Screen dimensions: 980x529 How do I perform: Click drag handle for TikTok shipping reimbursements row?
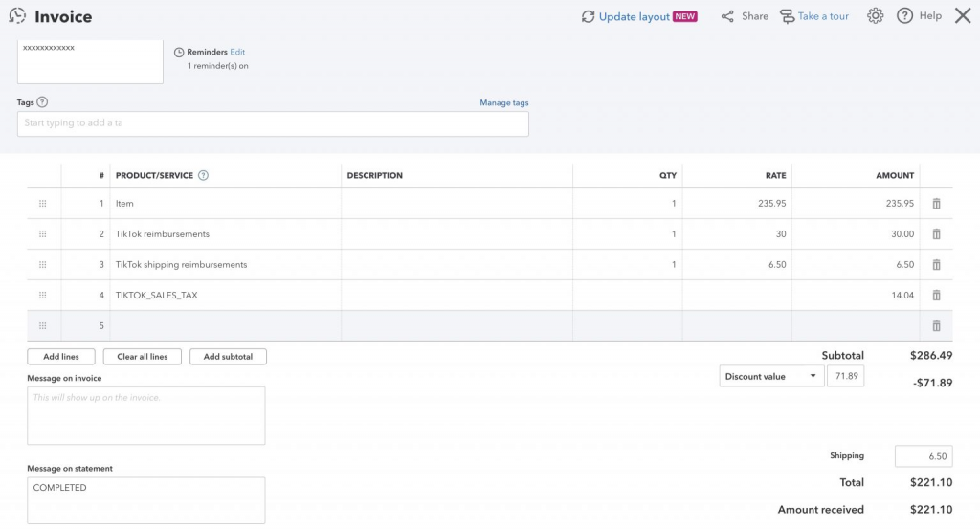point(42,265)
